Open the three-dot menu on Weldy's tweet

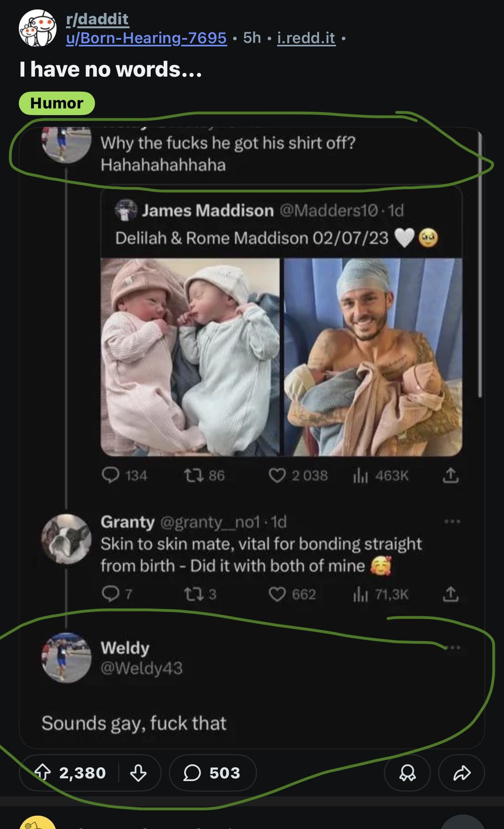(453, 647)
